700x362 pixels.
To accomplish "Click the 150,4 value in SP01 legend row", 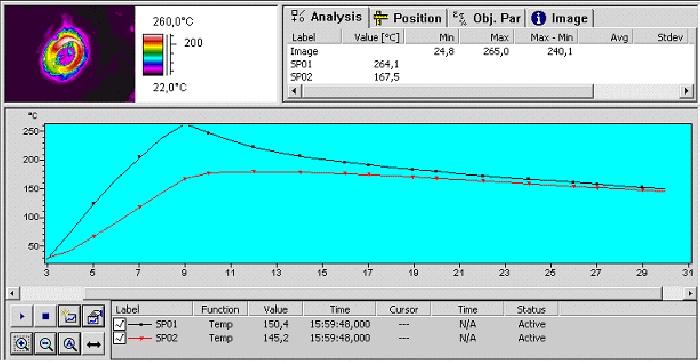I will click(x=276, y=324).
